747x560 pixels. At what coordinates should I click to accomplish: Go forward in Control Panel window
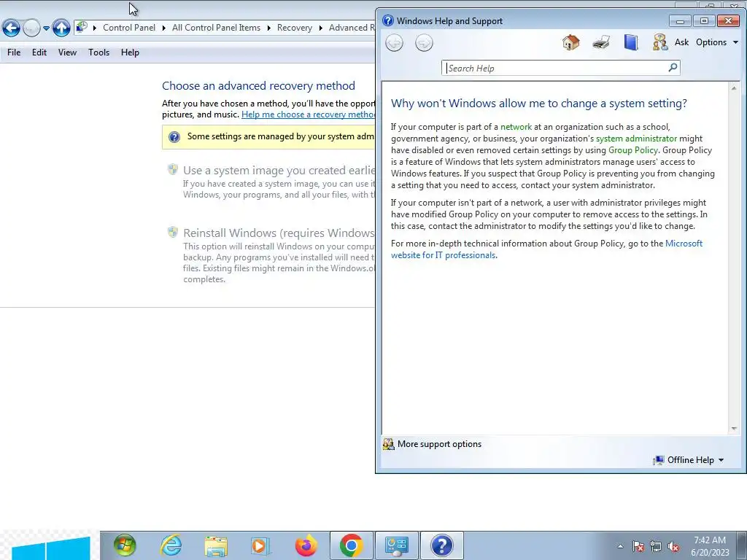(31, 28)
